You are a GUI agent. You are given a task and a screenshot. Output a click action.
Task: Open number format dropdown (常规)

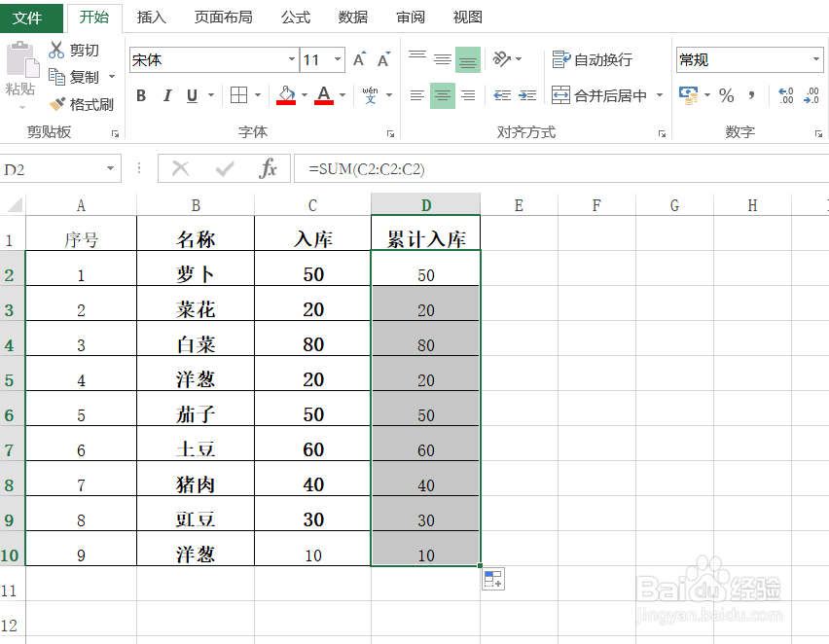[x=815, y=59]
